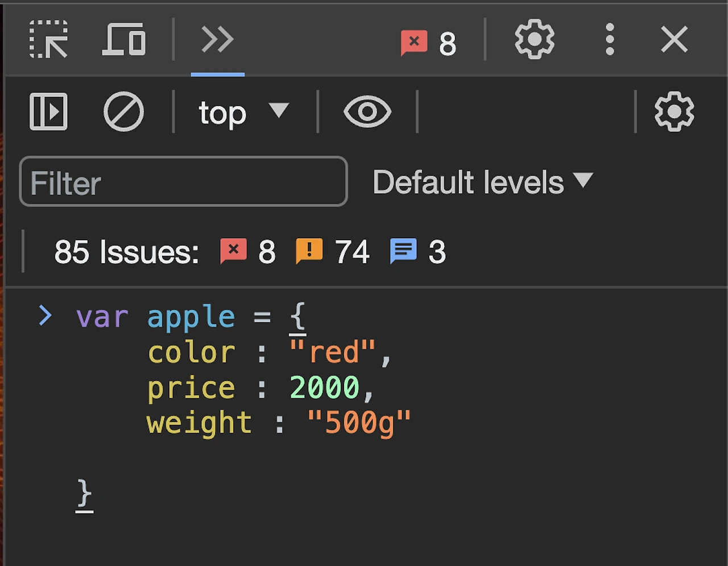The image size is (728, 566).
Task: Click into the Filter text field
Action: point(183,182)
